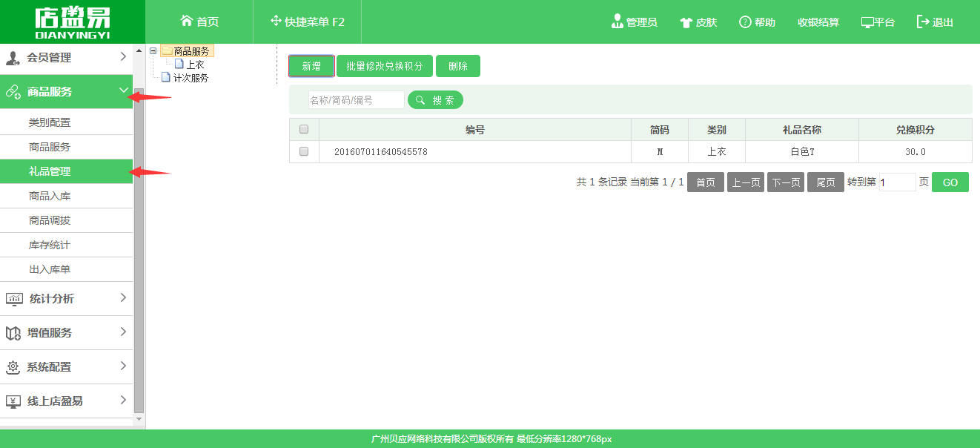Screen dimensions: 980x448
Task: Click the 店盈易 logo
Action: click(72, 22)
